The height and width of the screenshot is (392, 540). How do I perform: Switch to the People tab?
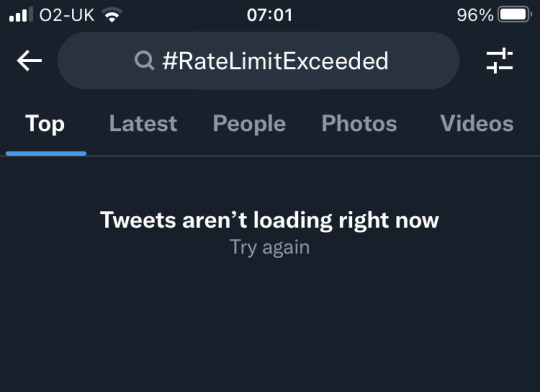point(249,124)
